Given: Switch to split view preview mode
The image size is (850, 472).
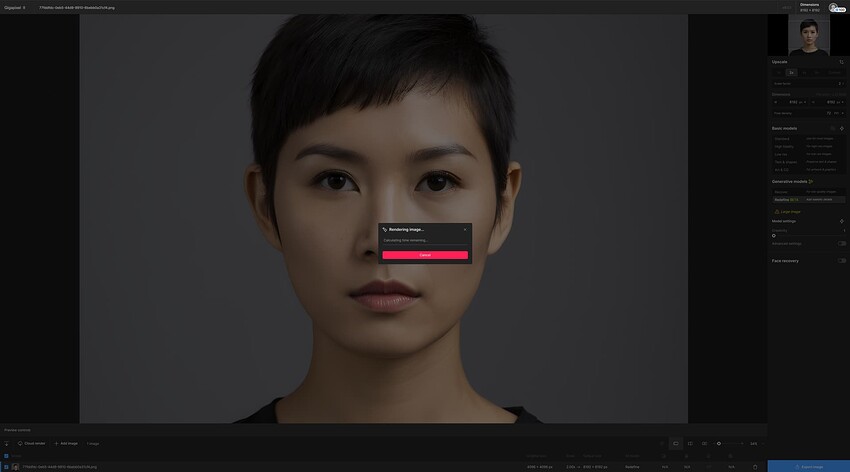Looking at the screenshot, I should [x=690, y=443].
